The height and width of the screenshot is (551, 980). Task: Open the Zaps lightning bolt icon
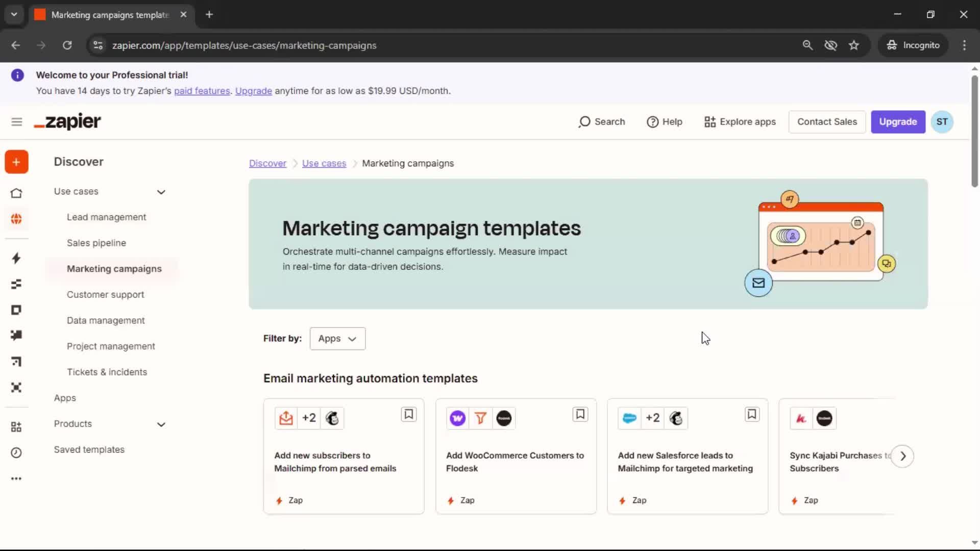tap(16, 258)
